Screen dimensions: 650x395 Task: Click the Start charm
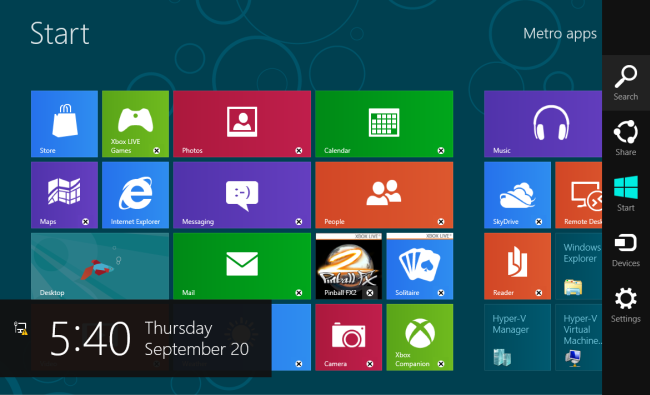click(626, 194)
